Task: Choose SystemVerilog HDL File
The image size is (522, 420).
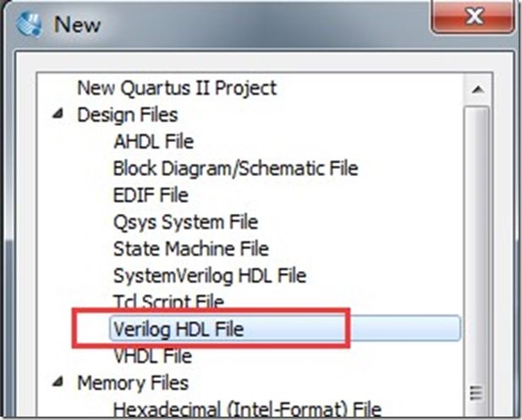Action: [210, 275]
